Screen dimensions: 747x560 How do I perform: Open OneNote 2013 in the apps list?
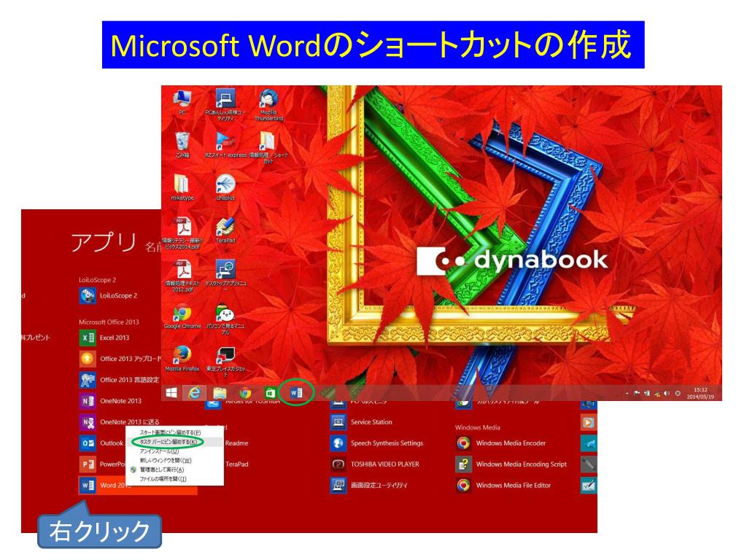pyautogui.click(x=111, y=401)
